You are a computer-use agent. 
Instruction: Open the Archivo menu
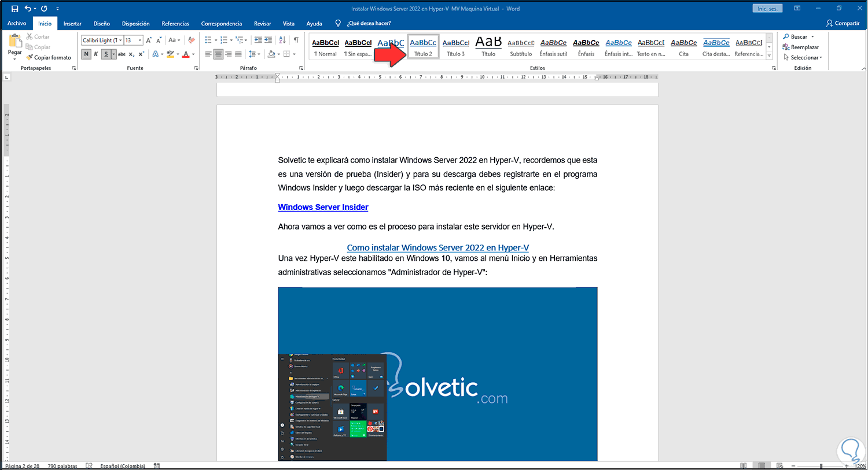(x=17, y=23)
